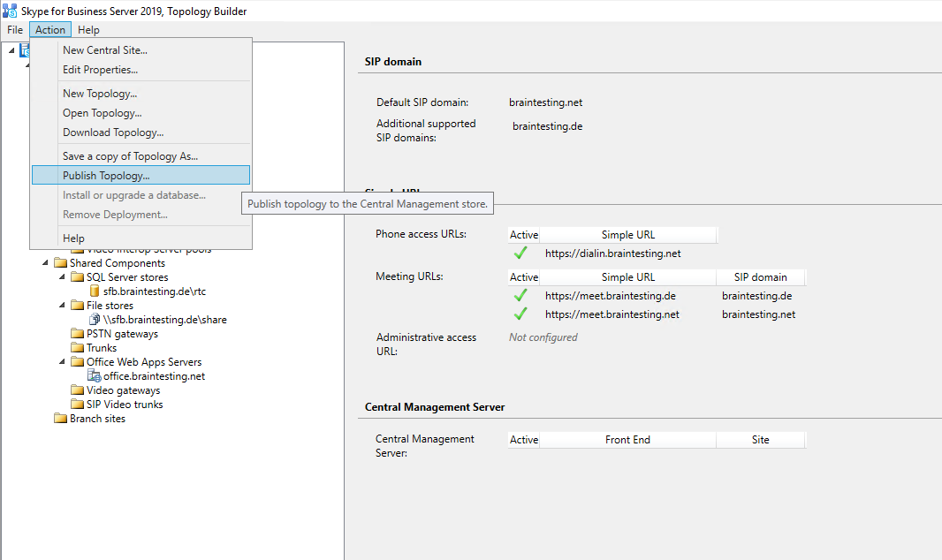This screenshot has width=942, height=560.
Task: Click the office.braintesting.net server icon
Action: tap(95, 376)
